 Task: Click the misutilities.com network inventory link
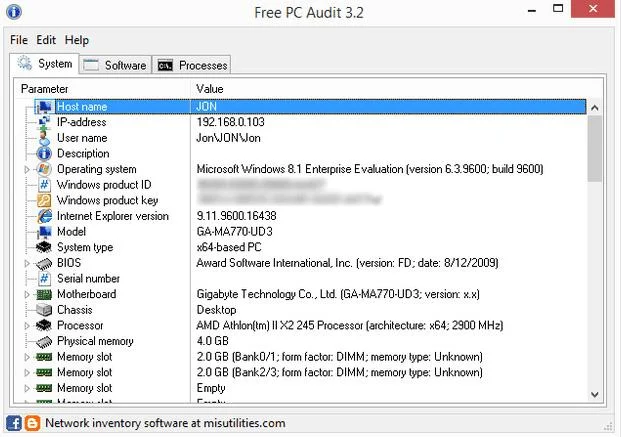165,423
